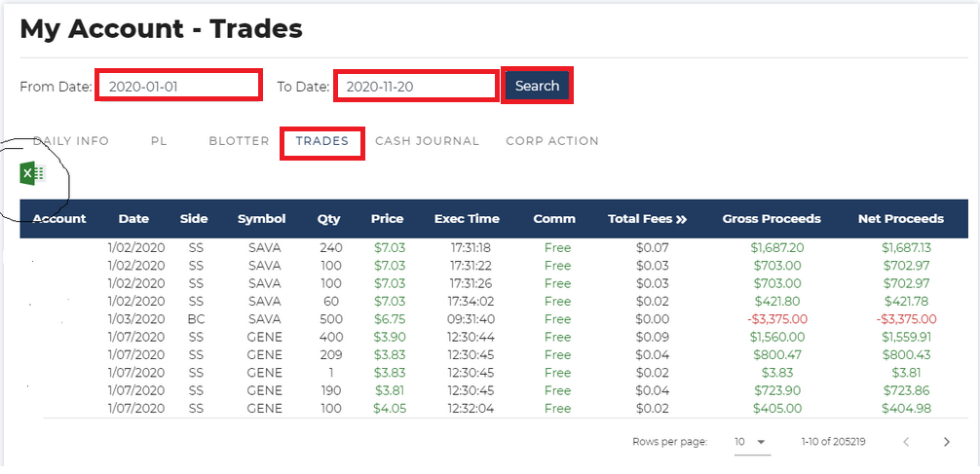Go to next page of trades

[x=946, y=442]
